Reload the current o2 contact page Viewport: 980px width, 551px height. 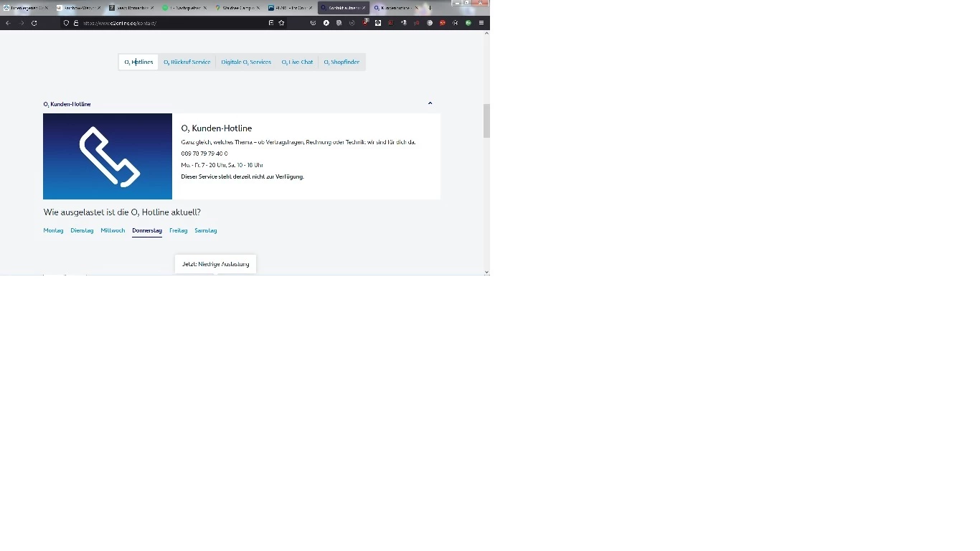point(34,23)
